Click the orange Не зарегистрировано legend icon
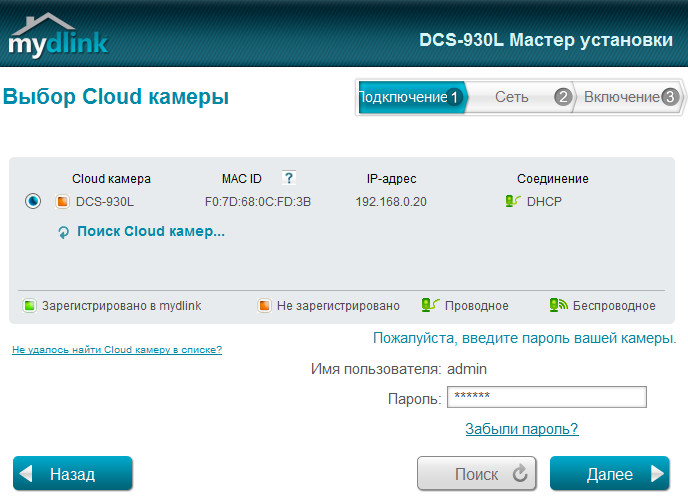This screenshot has width=688, height=497. point(265,306)
